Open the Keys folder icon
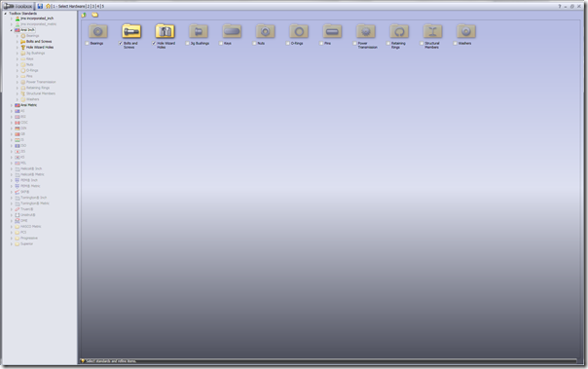 232,31
